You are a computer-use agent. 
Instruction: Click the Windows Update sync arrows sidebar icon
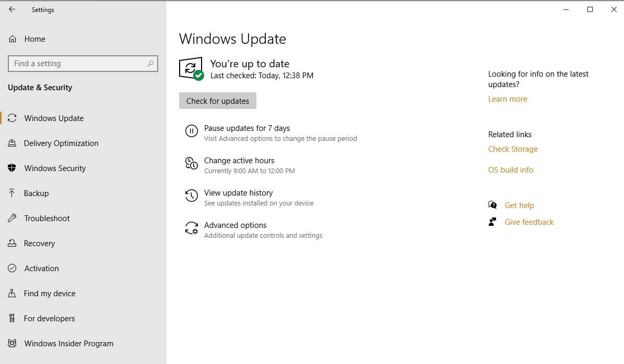click(x=12, y=118)
